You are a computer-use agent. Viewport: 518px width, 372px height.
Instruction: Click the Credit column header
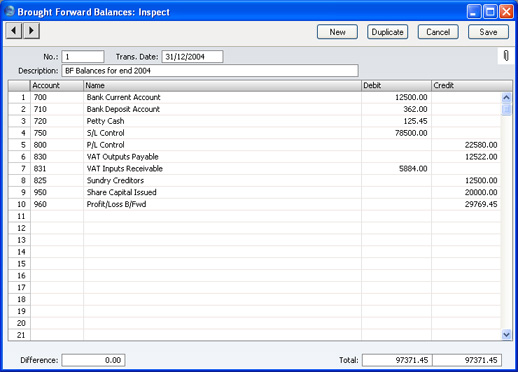[472, 86]
